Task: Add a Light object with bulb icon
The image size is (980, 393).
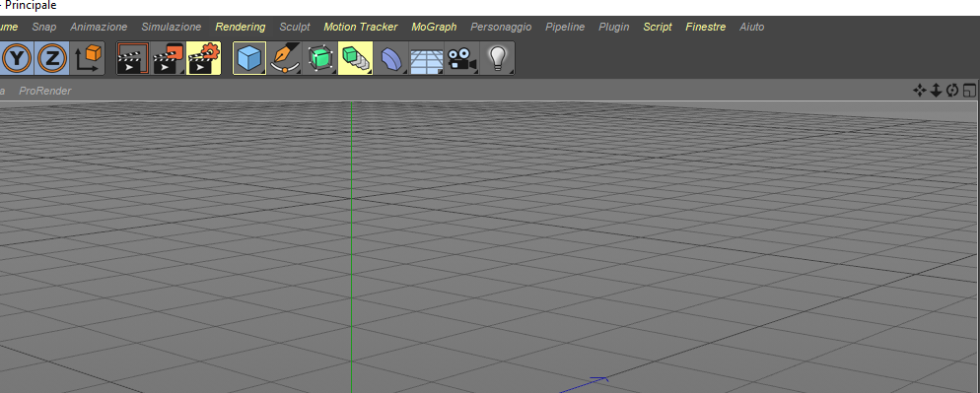Action: click(x=497, y=58)
